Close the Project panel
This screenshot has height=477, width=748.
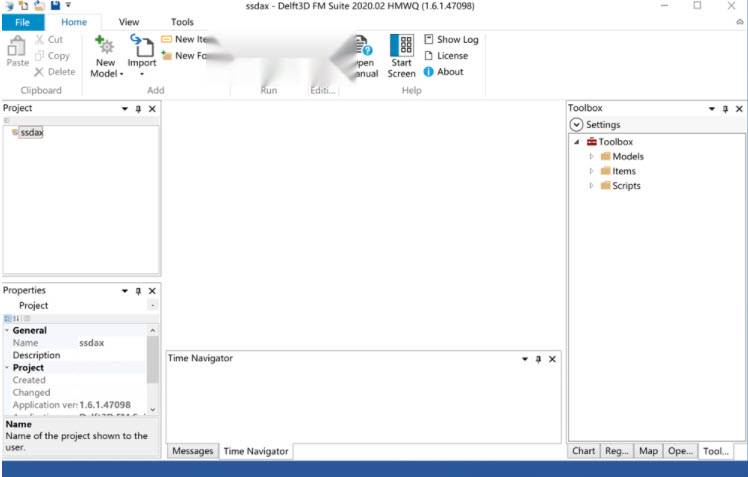(152, 109)
